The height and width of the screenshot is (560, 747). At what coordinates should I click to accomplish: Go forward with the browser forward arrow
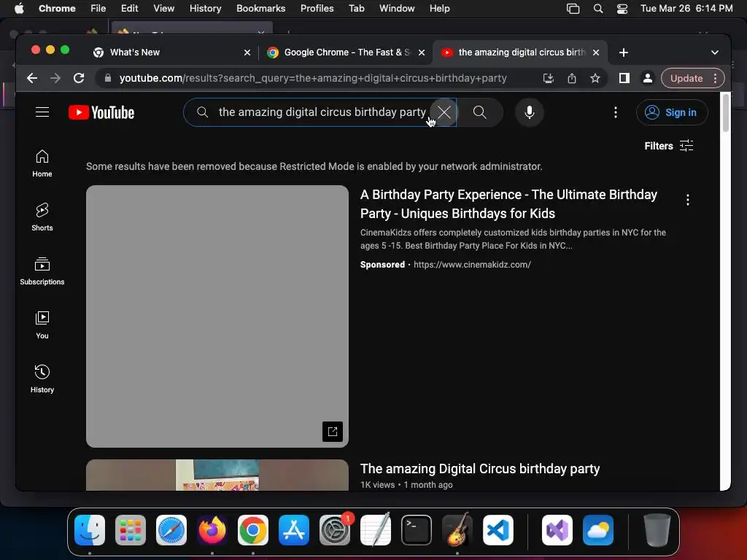pos(55,78)
